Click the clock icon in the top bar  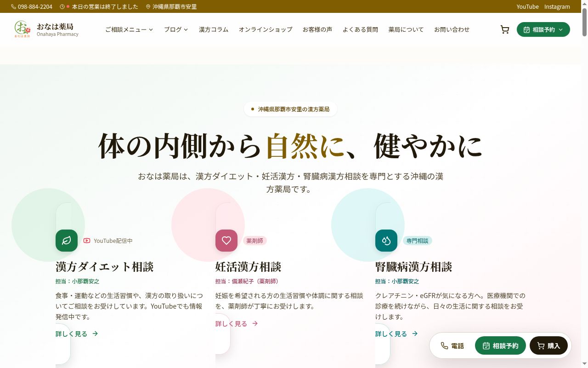[62, 7]
